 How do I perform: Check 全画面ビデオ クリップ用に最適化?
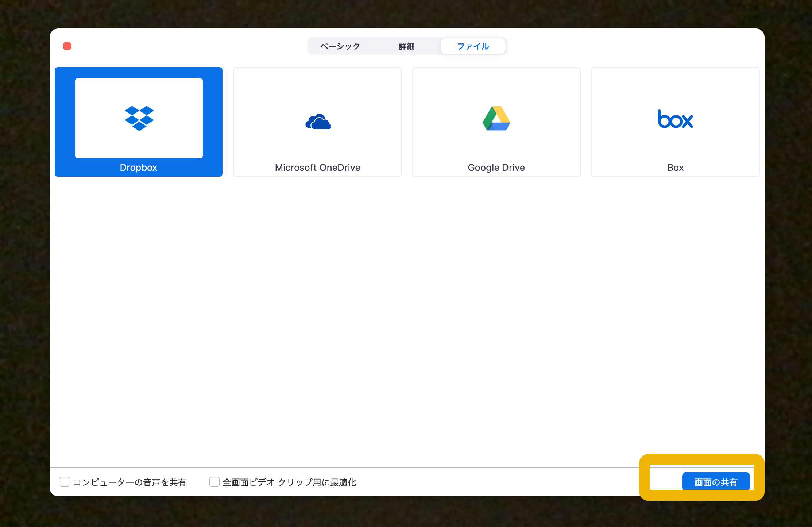click(x=214, y=482)
